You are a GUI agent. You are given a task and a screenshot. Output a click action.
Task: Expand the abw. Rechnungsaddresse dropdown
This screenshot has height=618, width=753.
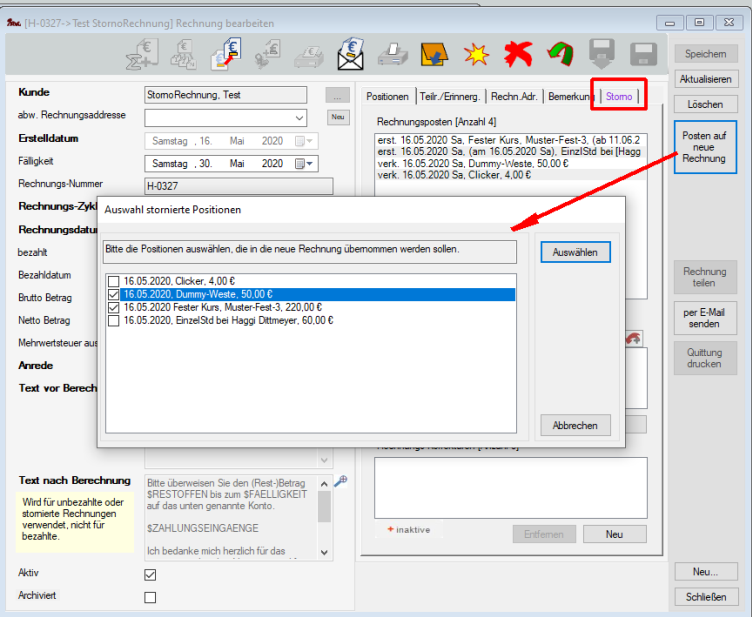(x=301, y=118)
